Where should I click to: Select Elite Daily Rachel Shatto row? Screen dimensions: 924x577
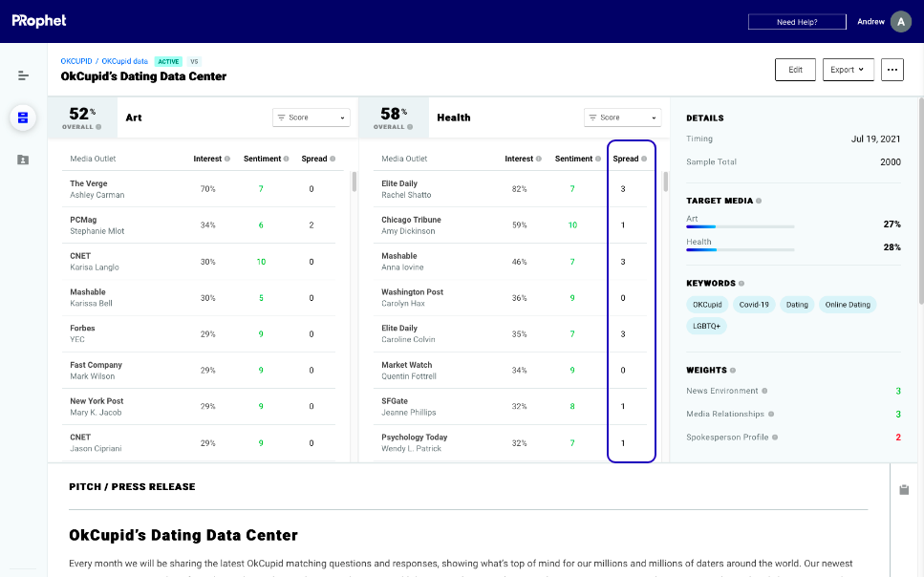click(510, 189)
